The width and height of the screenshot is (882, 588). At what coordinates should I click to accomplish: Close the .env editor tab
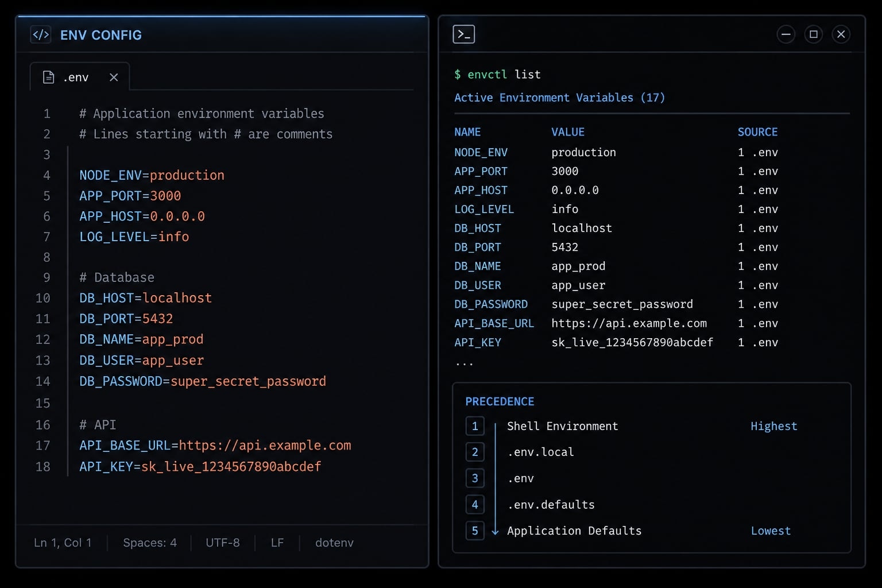point(114,77)
